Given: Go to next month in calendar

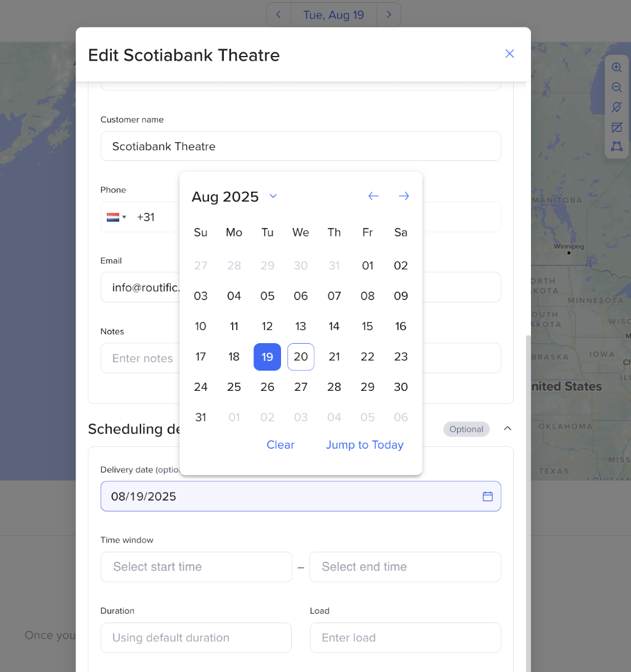Looking at the screenshot, I should (404, 196).
